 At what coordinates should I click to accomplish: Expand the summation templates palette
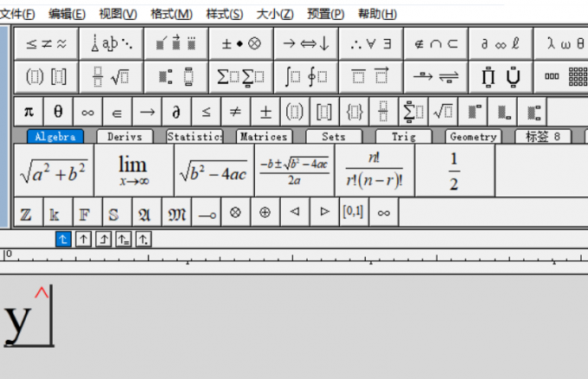pyautogui.click(x=240, y=76)
